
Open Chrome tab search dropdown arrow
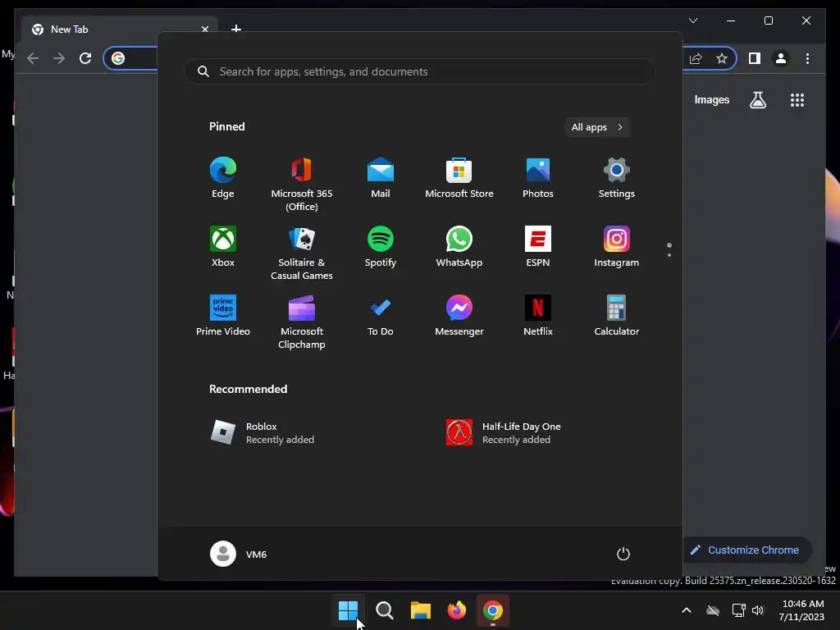692,21
